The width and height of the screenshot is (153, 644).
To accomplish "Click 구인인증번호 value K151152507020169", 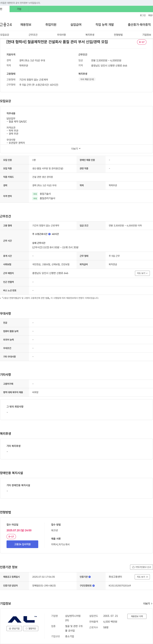I will (120, 586).
